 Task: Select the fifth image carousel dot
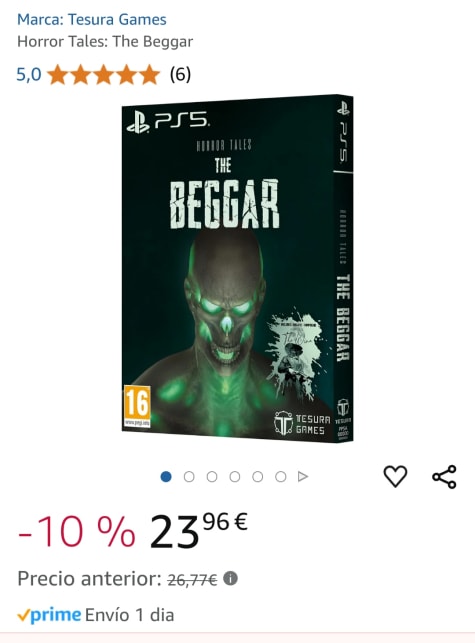point(258,477)
